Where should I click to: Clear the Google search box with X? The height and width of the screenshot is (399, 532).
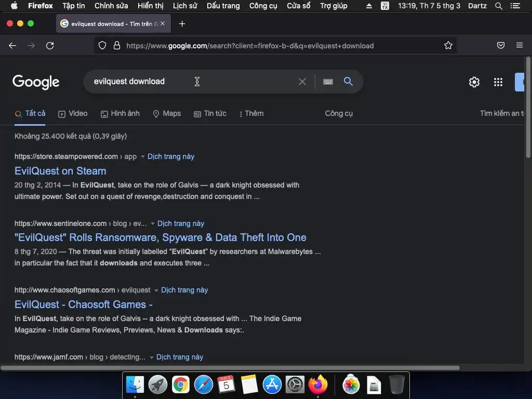[302, 82]
